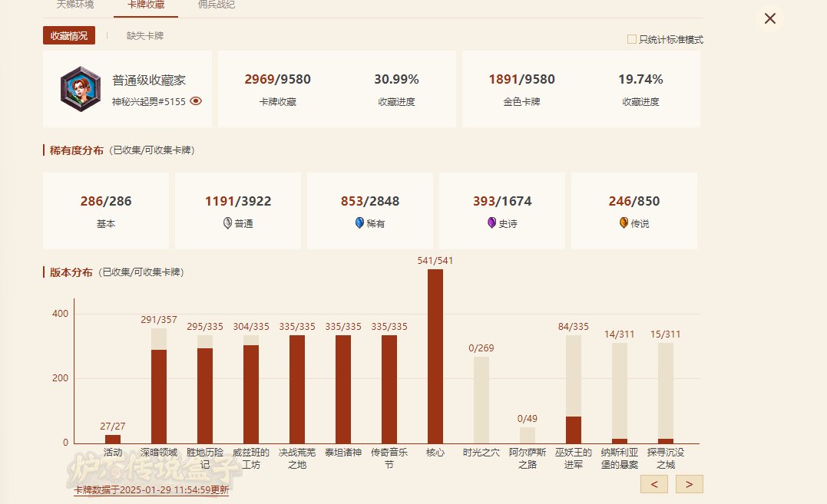
Task: Select the 卡牌收藏 tab
Action: coord(145,5)
